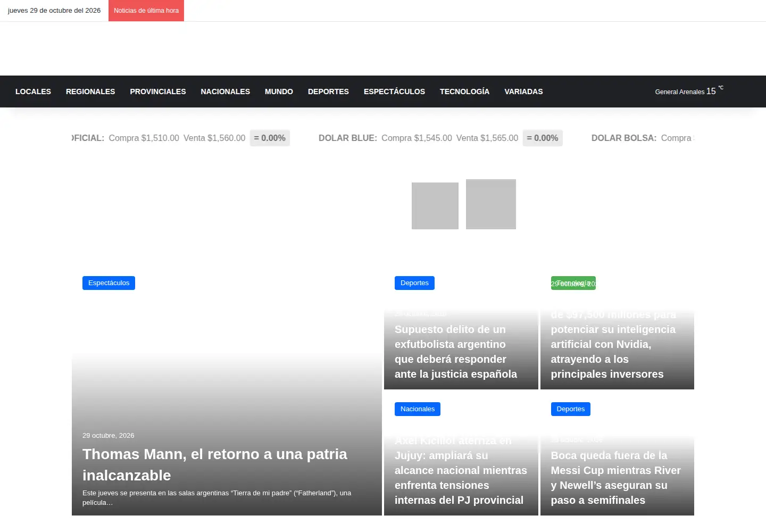Click the Deportes badge on exfutbolista article
The image size is (766, 532).
(x=414, y=283)
